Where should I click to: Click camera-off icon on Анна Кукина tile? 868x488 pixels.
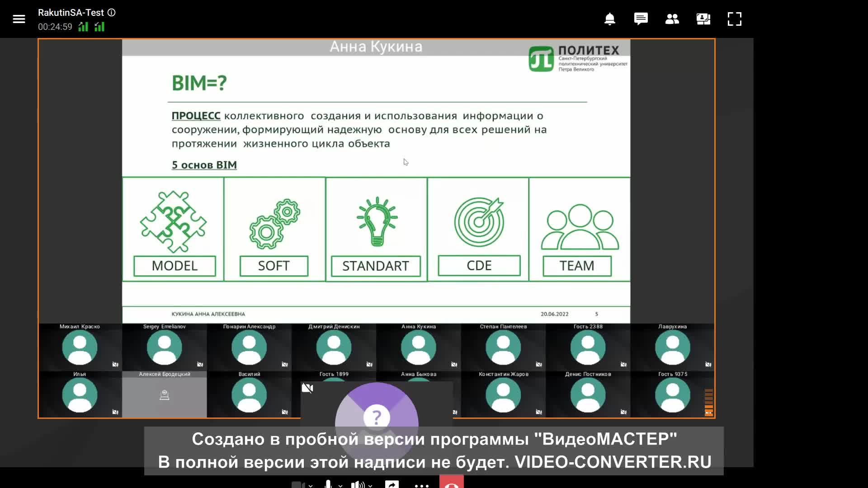click(x=454, y=364)
